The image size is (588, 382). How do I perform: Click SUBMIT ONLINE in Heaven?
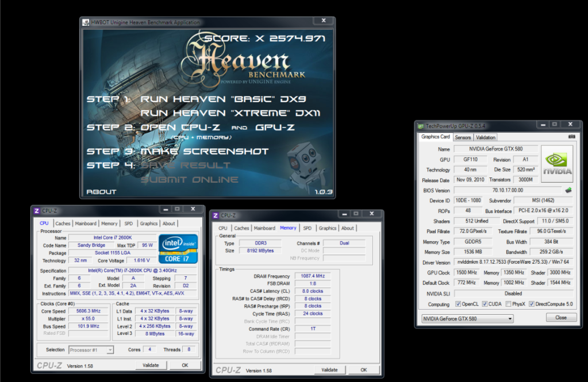(189, 180)
